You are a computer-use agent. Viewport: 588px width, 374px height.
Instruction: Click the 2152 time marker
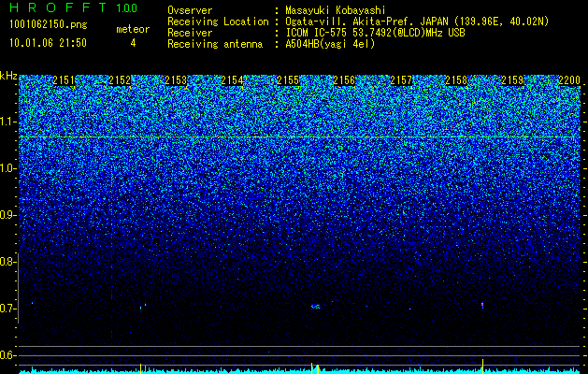(x=120, y=80)
